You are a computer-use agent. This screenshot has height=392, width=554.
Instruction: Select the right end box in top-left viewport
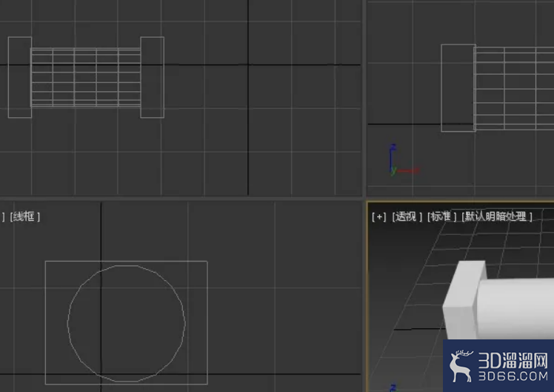click(153, 77)
